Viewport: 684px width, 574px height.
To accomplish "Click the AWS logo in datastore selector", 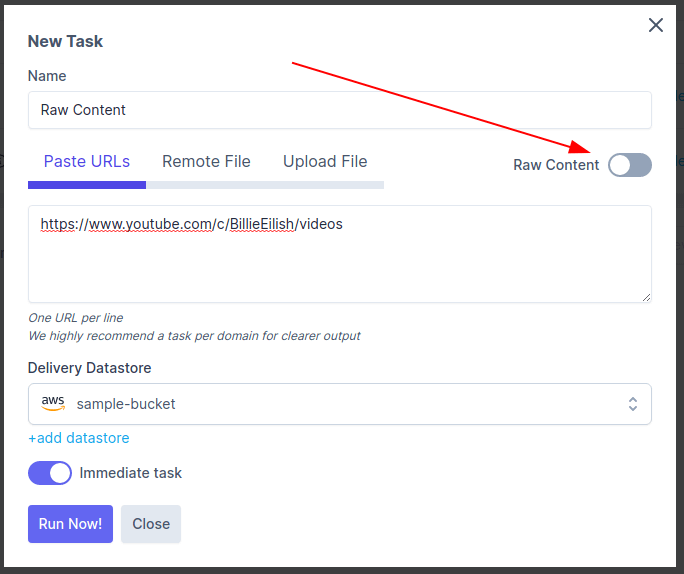I will 53,403.
